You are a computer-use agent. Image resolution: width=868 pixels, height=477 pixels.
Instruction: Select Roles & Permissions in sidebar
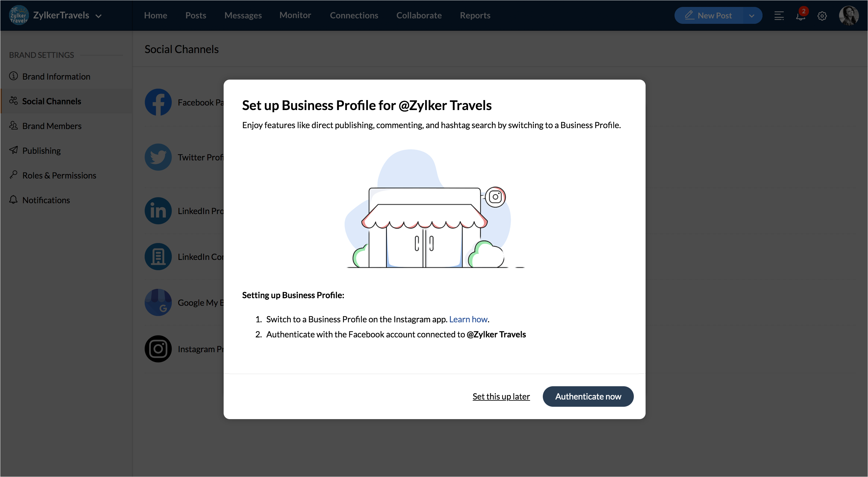(59, 175)
